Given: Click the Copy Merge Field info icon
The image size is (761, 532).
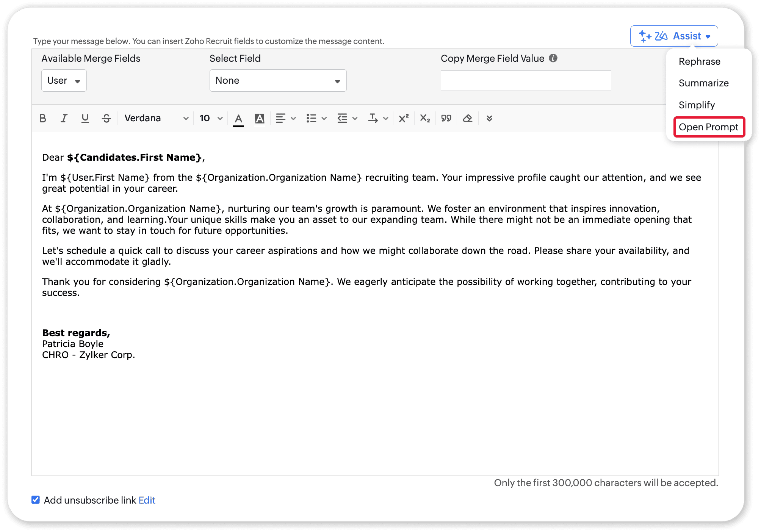Looking at the screenshot, I should pos(553,58).
